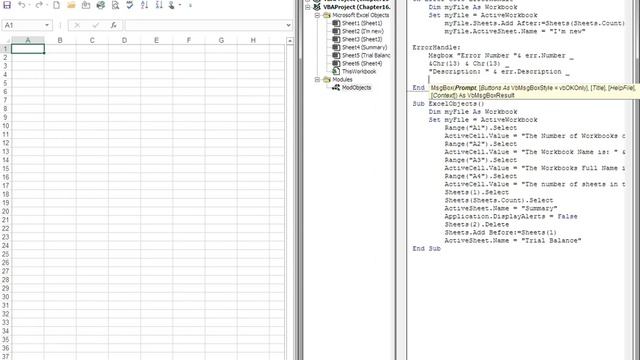Select ThisWorkbook in project tree
Viewport: 640px width, 360px height.
(359, 71)
